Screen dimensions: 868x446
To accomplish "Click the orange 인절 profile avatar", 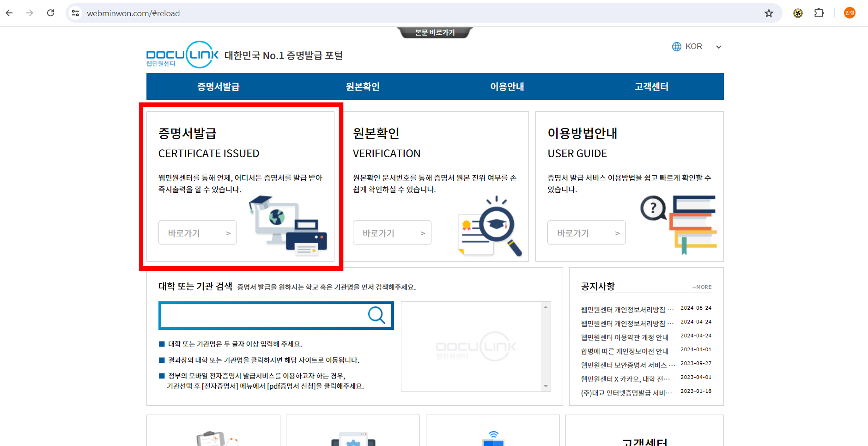I will coord(849,13).
